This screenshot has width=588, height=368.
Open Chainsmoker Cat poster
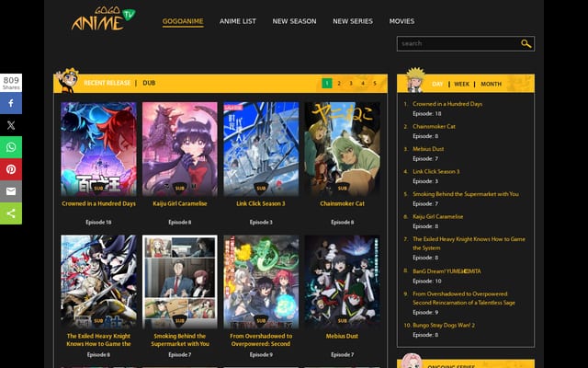click(342, 149)
